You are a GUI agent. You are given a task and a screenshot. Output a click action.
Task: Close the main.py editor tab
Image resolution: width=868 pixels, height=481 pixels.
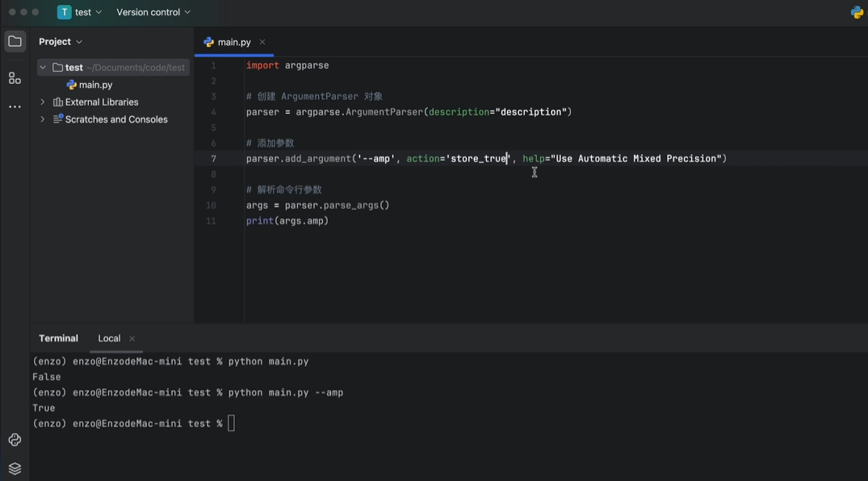coord(262,42)
